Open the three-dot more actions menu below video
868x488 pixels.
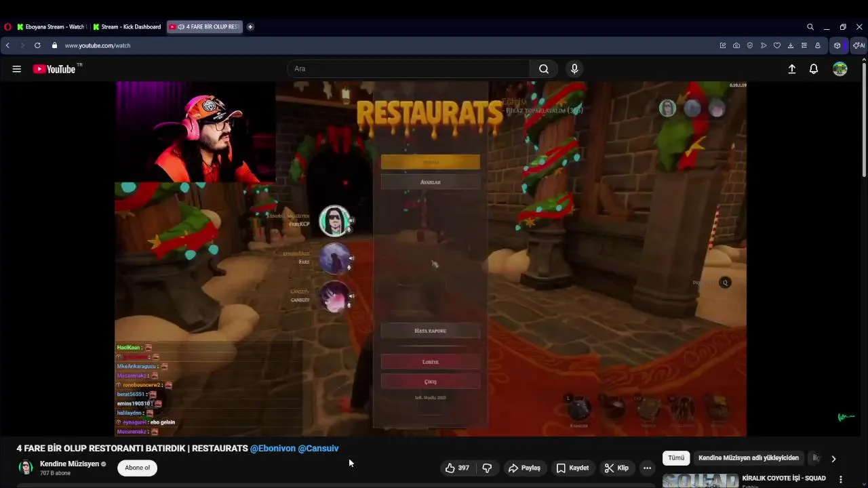pyautogui.click(x=647, y=468)
